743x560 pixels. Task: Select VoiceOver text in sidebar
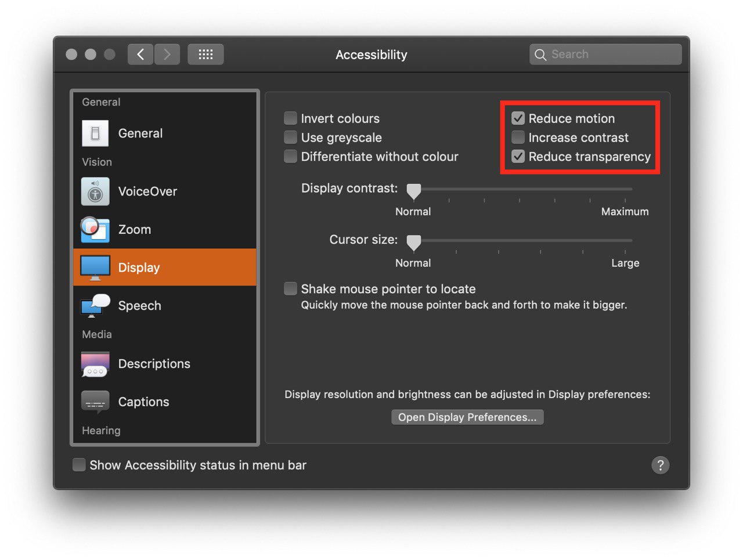point(147,192)
